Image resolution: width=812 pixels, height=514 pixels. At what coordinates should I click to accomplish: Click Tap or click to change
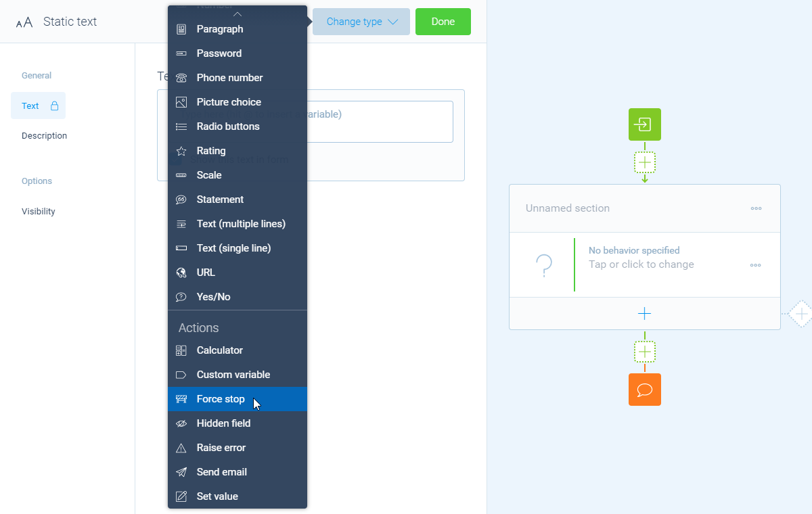641,264
